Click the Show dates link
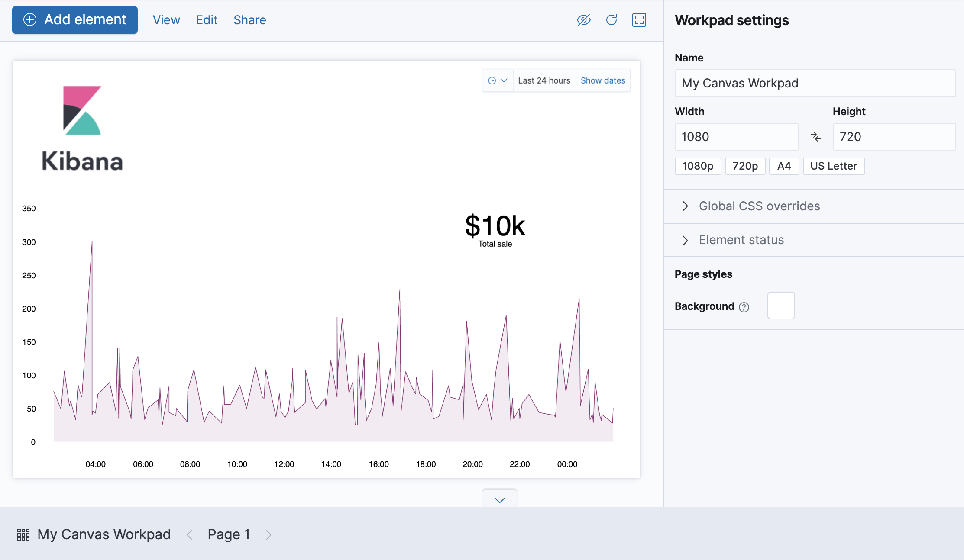964x560 pixels. point(602,80)
